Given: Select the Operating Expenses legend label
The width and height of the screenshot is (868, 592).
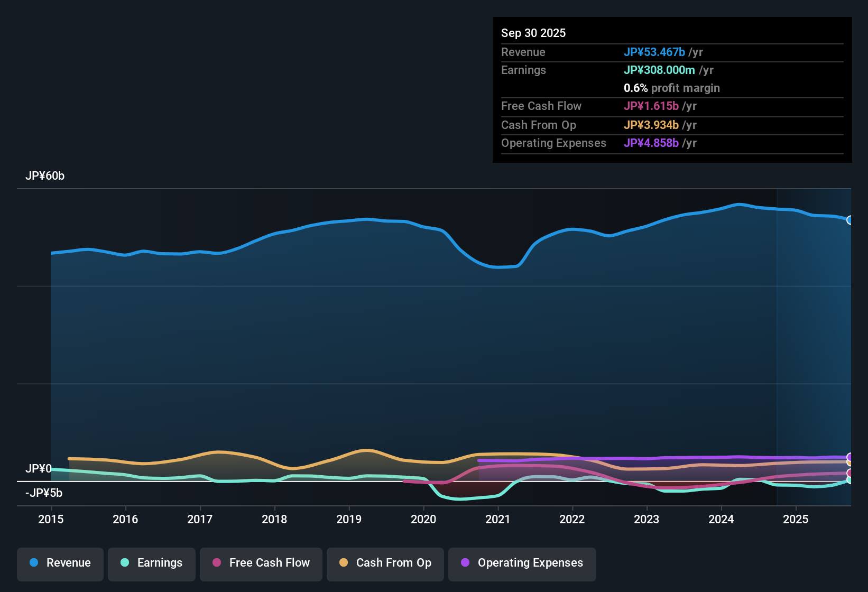Looking at the screenshot, I should 530,563.
